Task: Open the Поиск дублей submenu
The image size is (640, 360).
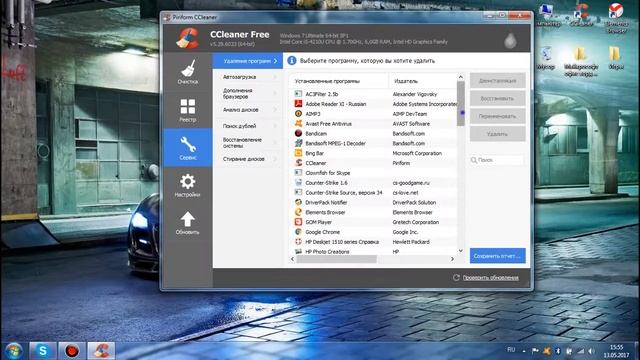Action: coord(248,126)
